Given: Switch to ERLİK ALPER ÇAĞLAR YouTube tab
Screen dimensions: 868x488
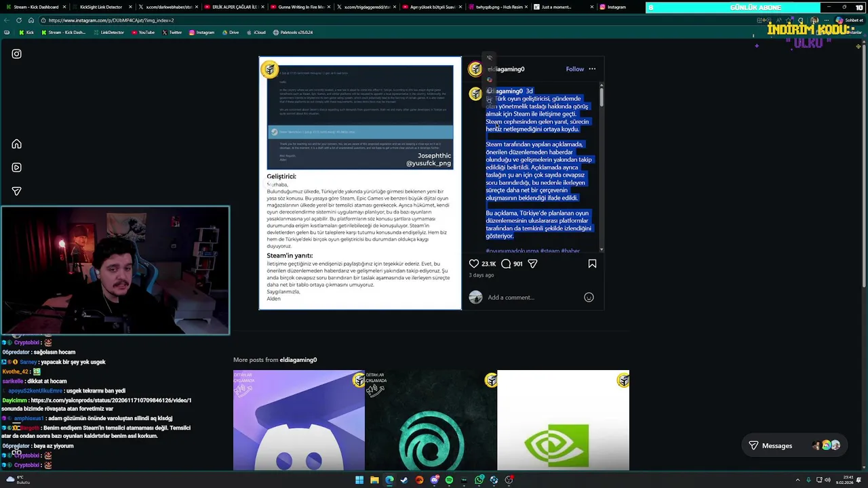Looking at the screenshot, I should pos(233,7).
